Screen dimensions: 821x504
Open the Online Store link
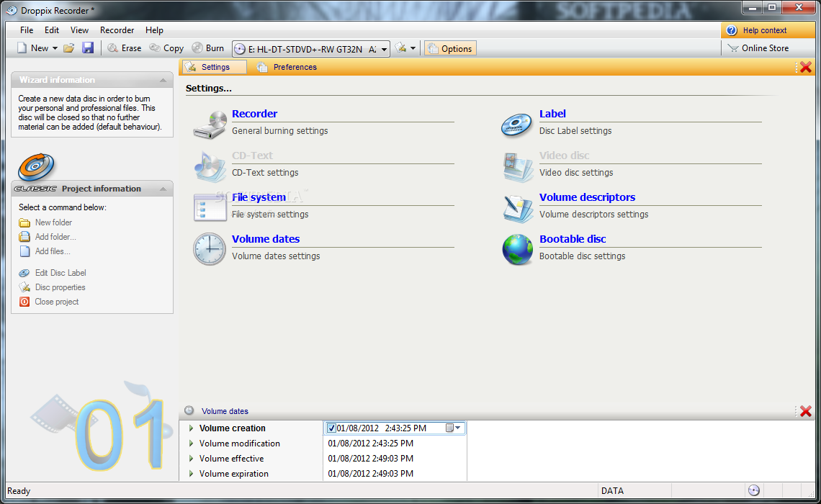point(758,48)
